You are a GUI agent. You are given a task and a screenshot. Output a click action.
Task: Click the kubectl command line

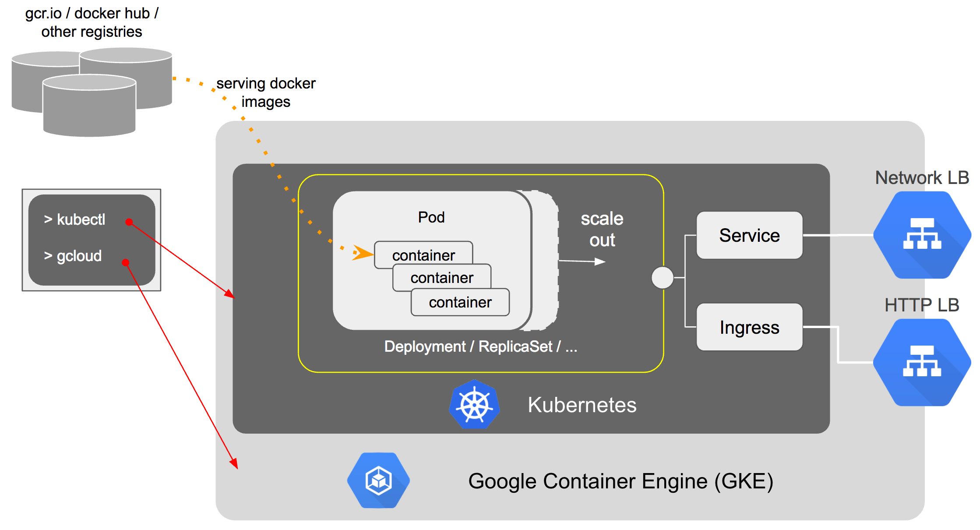tap(75, 219)
